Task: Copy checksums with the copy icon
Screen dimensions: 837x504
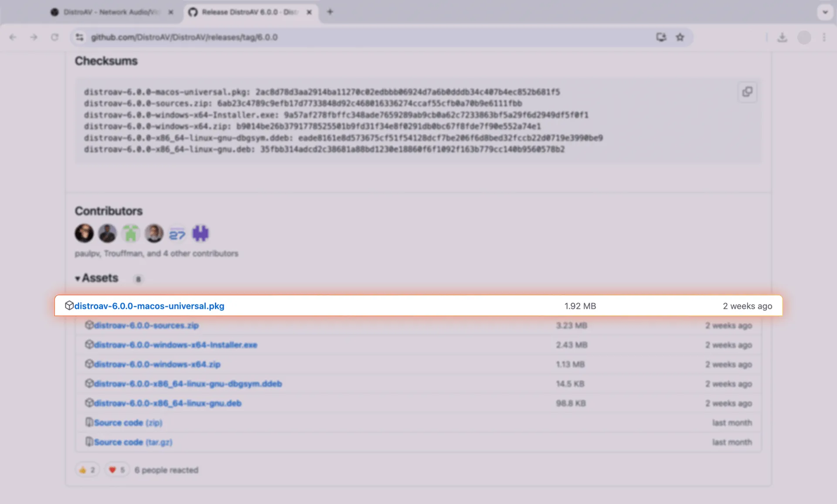Action: (747, 92)
